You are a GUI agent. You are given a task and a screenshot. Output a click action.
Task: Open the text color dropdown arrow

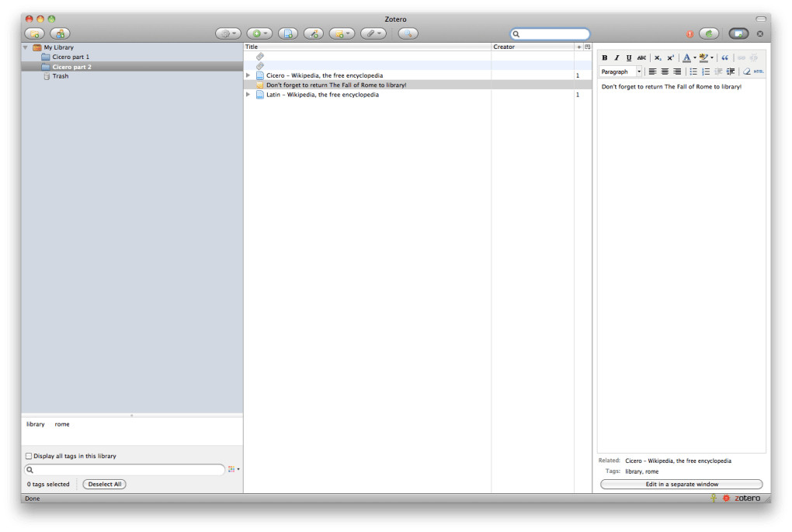[695, 58]
